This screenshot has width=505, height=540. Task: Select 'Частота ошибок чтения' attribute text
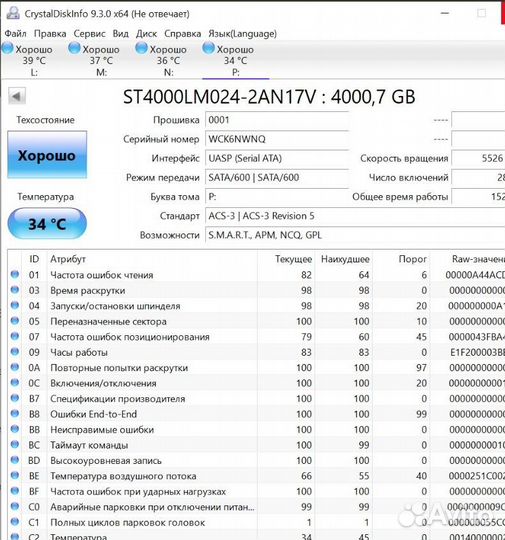pyautogui.click(x=102, y=275)
